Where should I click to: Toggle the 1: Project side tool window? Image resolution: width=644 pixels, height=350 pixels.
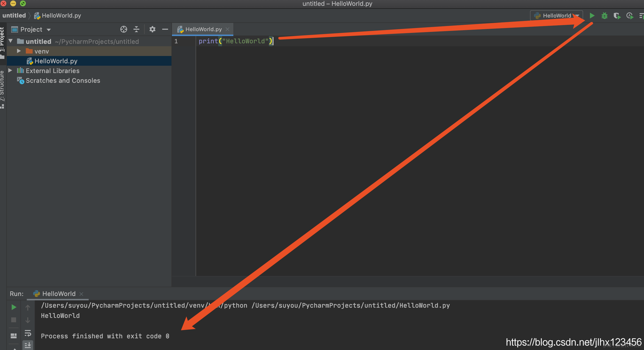[x=2, y=40]
